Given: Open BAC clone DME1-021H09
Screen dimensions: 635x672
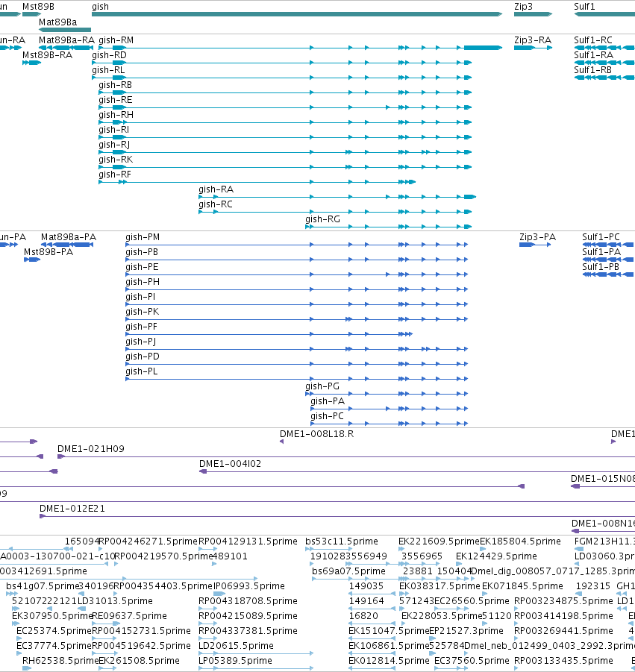Looking at the screenshot, I should coord(346,456).
